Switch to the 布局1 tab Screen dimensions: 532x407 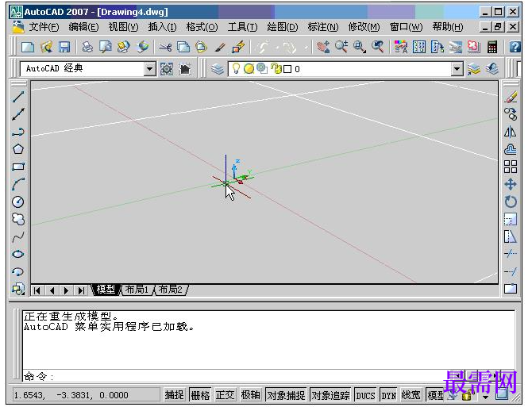point(137,290)
